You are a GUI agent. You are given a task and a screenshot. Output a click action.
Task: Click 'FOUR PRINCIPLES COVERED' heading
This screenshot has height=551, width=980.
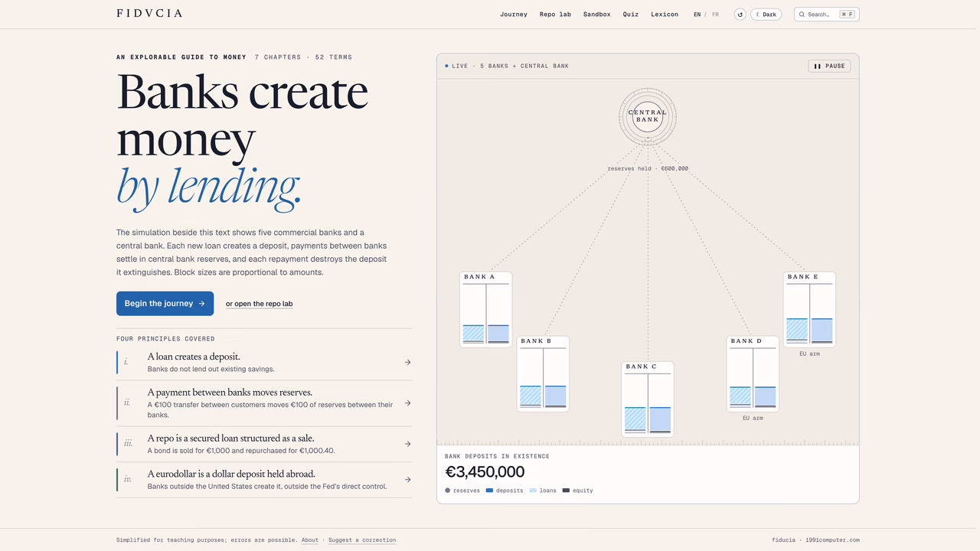[165, 339]
